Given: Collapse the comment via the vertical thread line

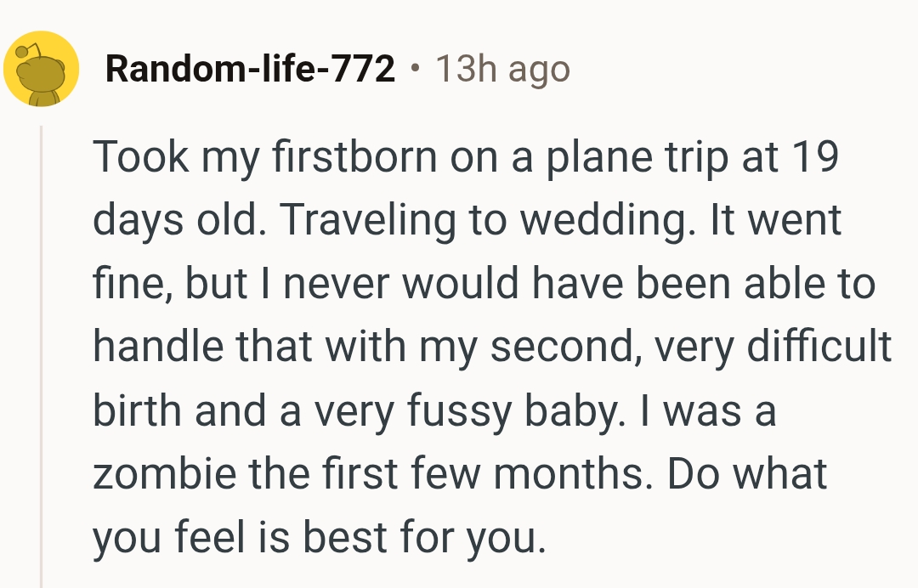Looking at the screenshot, I should pos(41,357).
